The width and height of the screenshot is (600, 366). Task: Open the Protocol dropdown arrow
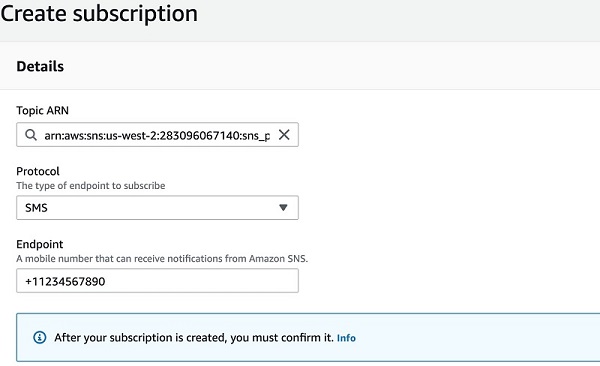point(283,208)
